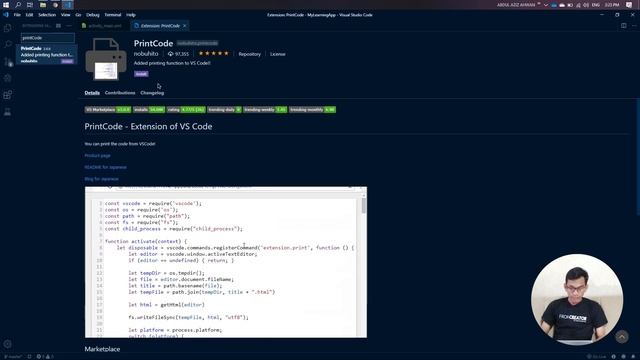Switch to the Details tab
The height and width of the screenshot is (360, 640).
92,93
